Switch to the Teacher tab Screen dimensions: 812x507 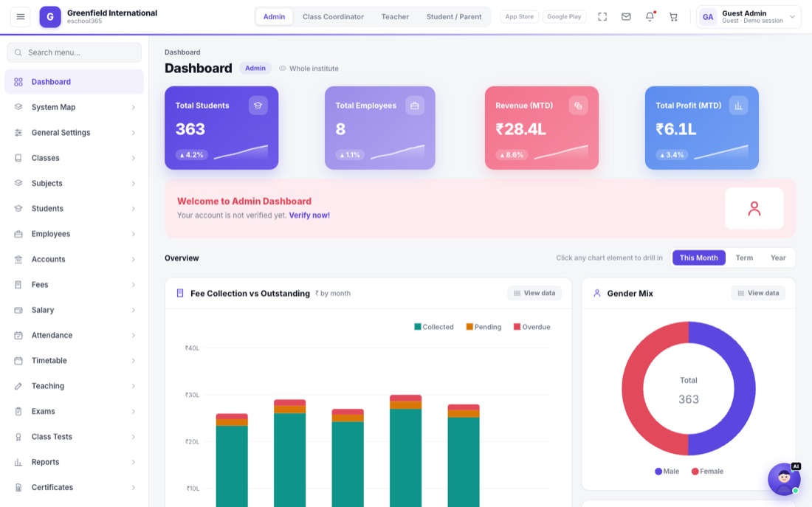(x=395, y=16)
